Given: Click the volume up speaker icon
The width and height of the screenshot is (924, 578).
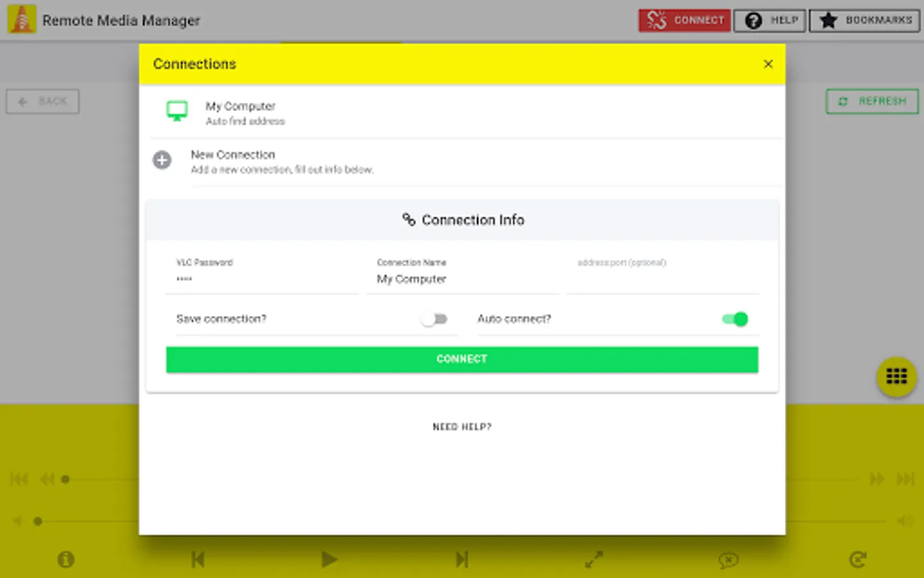Looking at the screenshot, I should point(905,521).
